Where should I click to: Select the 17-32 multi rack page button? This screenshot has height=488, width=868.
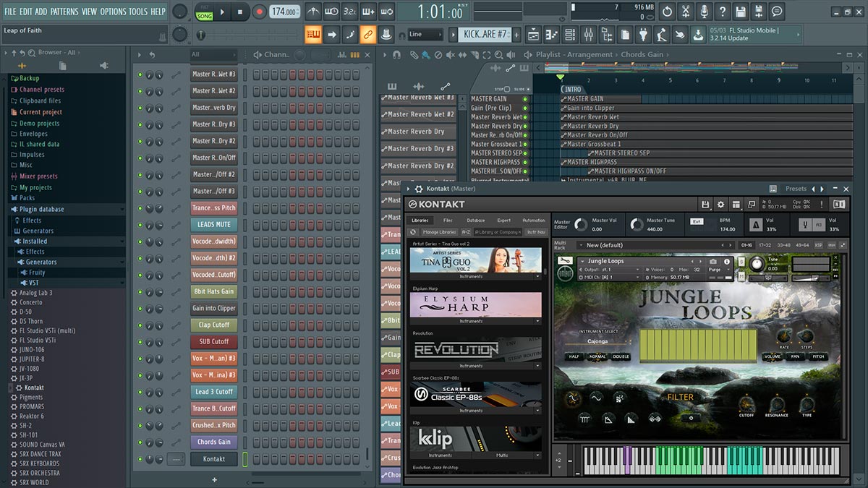click(x=765, y=245)
